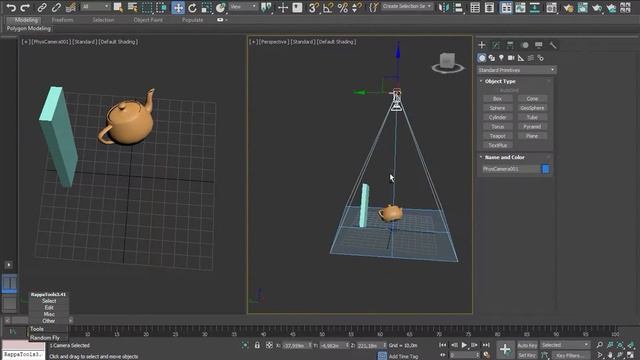640x360 pixels.
Task: Toggle Auto Key mode
Action: pyautogui.click(x=527, y=346)
